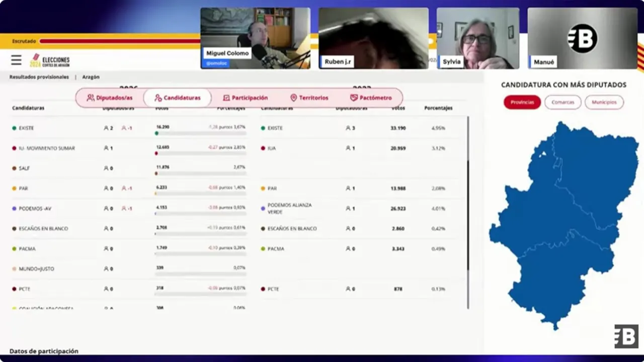This screenshot has height=362, width=644.
Task: Open the Pactómetro tab
Action: coord(371,98)
